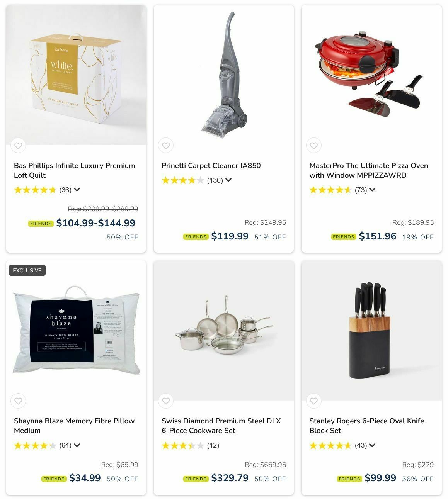448x499 pixels.
Task: Open Prinetti Carpet Cleaner IA850 product link
Action: pos(211,166)
